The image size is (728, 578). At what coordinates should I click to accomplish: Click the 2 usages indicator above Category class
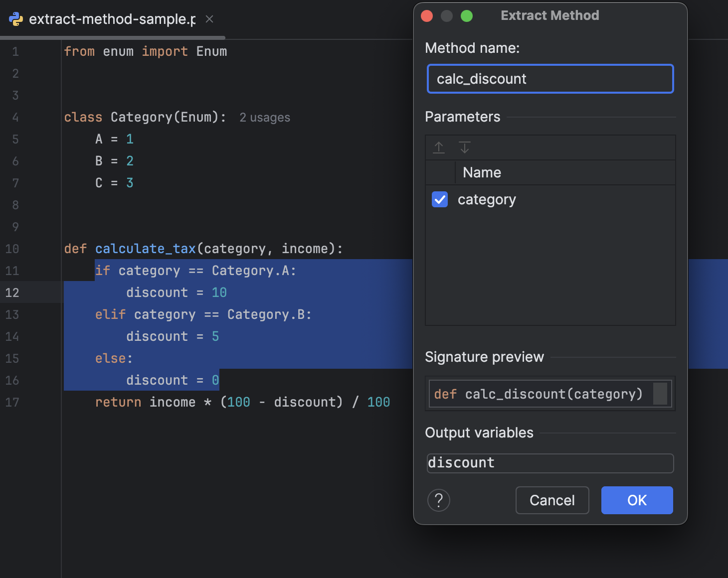coord(265,118)
